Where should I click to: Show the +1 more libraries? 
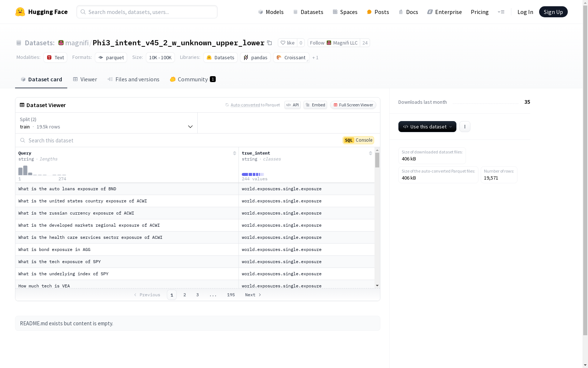pyautogui.click(x=315, y=57)
